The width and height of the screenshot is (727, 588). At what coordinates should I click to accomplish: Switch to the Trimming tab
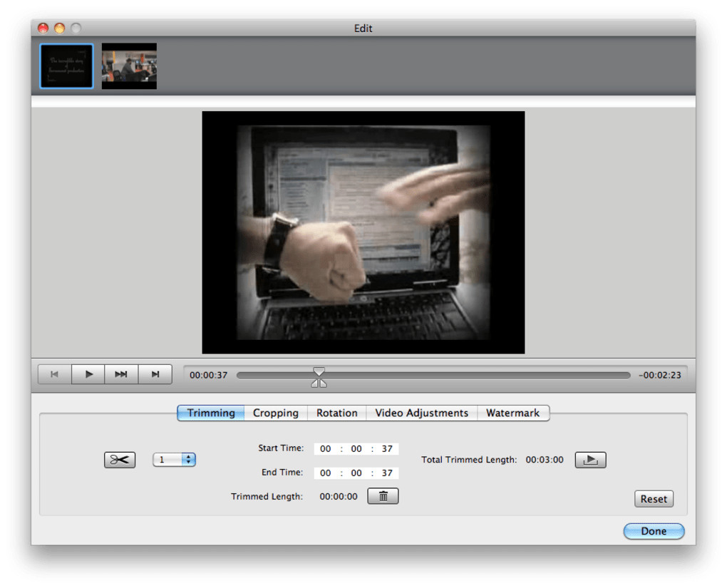coord(211,413)
